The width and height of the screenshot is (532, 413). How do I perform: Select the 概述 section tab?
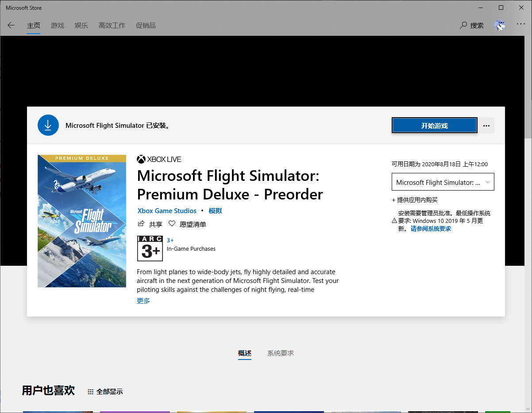tap(245, 353)
